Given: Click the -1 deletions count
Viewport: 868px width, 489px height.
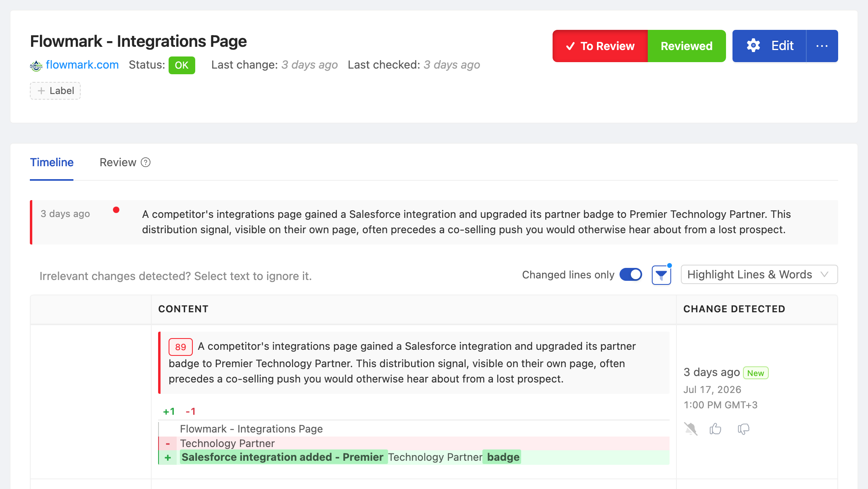Looking at the screenshot, I should pyautogui.click(x=190, y=412).
